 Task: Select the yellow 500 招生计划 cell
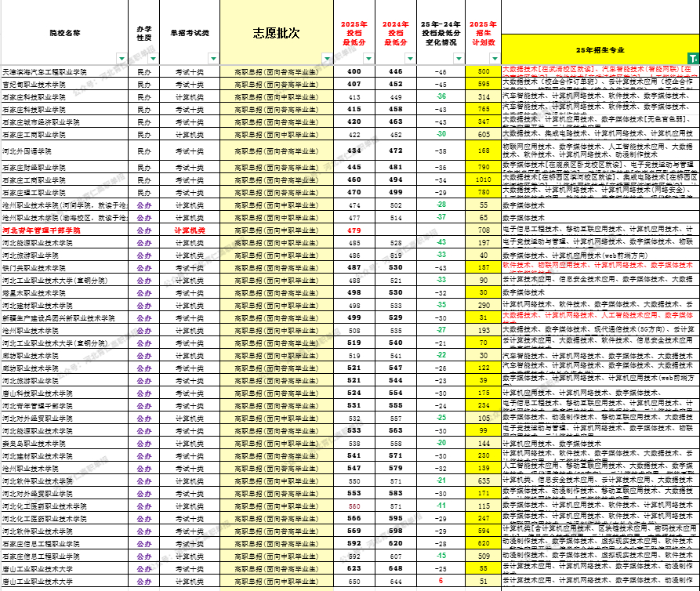[484, 71]
